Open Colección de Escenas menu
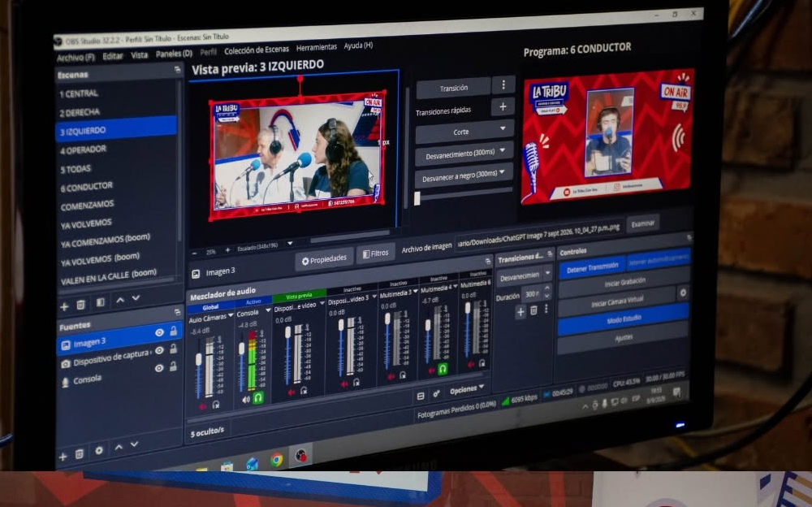The width and height of the screenshot is (812, 507). pos(257,50)
